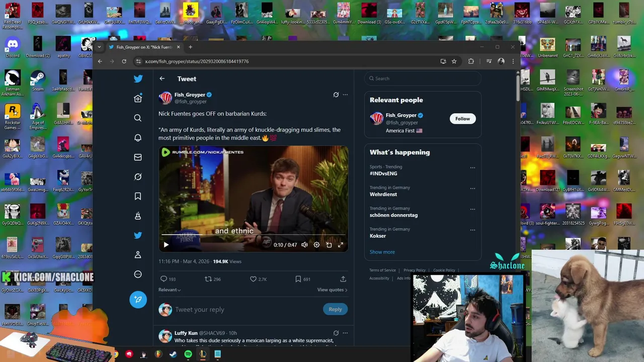Open Luffy Kun's profile name
This screenshot has width=644, height=362.
coord(186,333)
